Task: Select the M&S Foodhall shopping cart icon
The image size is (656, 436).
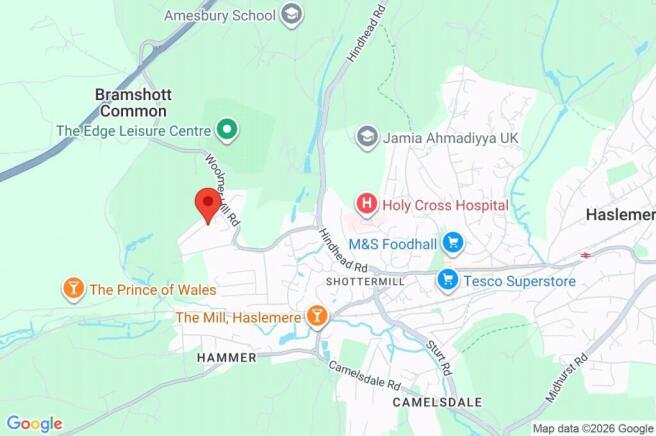Action: (453, 243)
